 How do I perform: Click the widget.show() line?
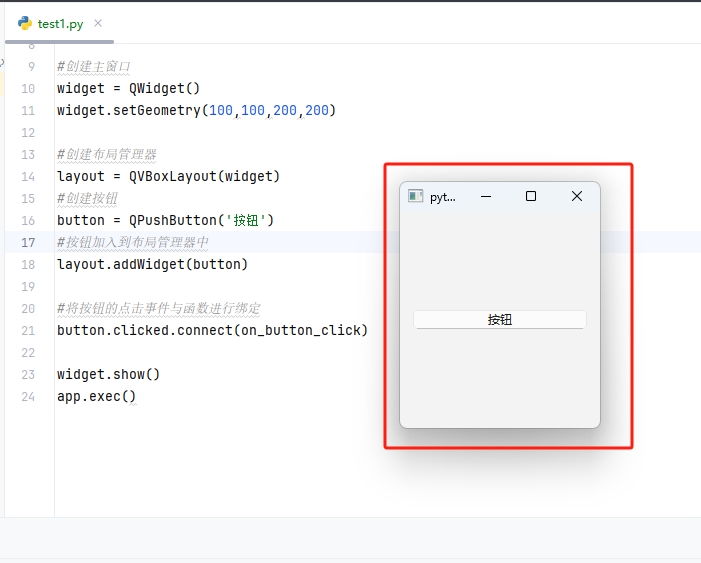108,374
